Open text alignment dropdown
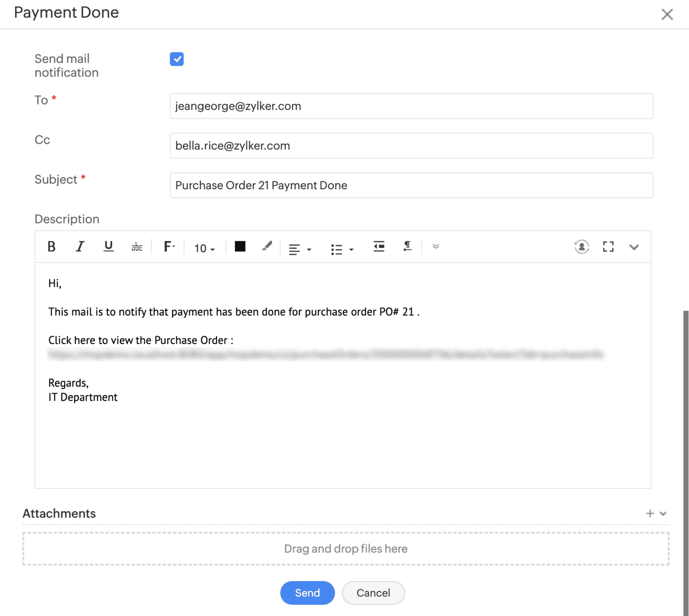 300,249
